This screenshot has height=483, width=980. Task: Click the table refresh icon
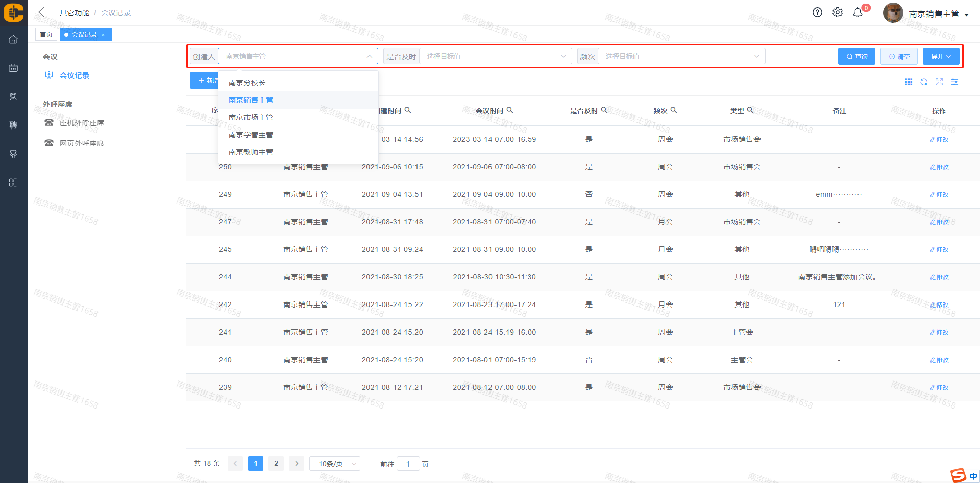(924, 82)
